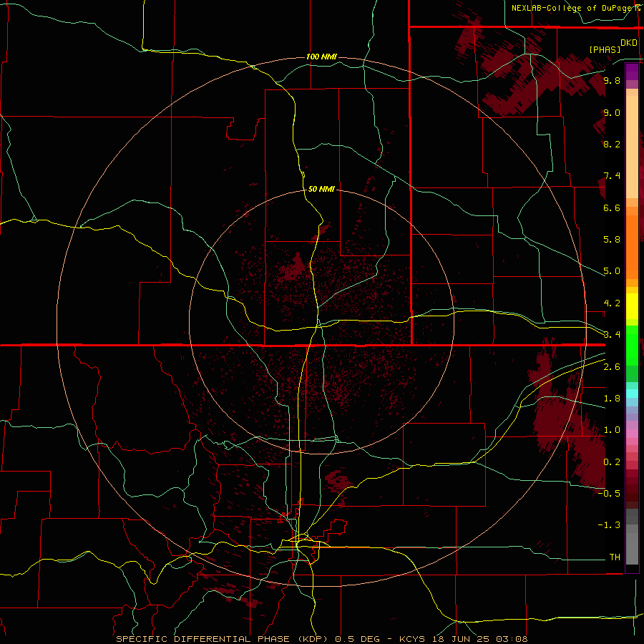Click the purple top segment of color bar
This screenshot has height=644, width=644.
click(632, 72)
